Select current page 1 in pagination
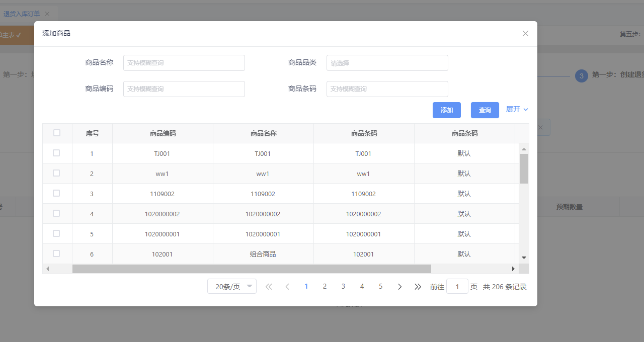Image resolution: width=644 pixels, height=342 pixels. [x=306, y=286]
